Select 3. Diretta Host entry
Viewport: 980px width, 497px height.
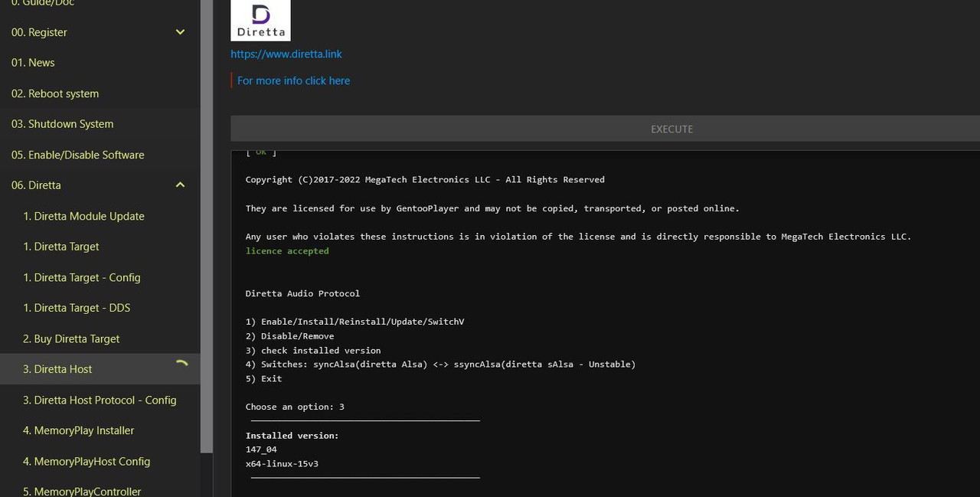click(100, 369)
